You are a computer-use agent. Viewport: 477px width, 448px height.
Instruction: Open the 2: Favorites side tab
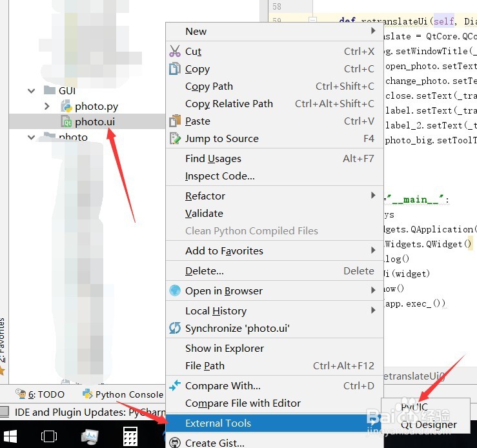pos(2,340)
